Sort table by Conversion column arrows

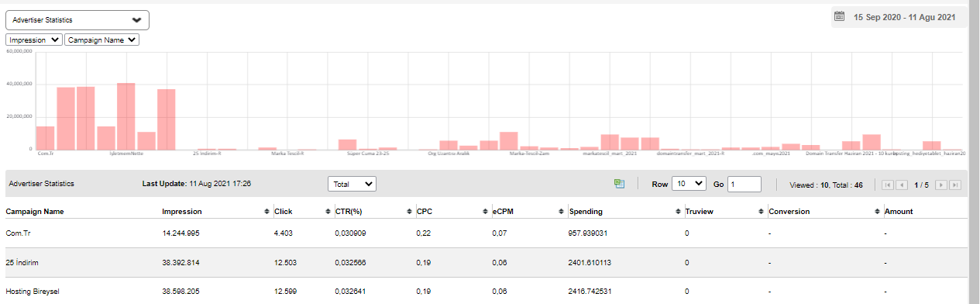[876, 211]
